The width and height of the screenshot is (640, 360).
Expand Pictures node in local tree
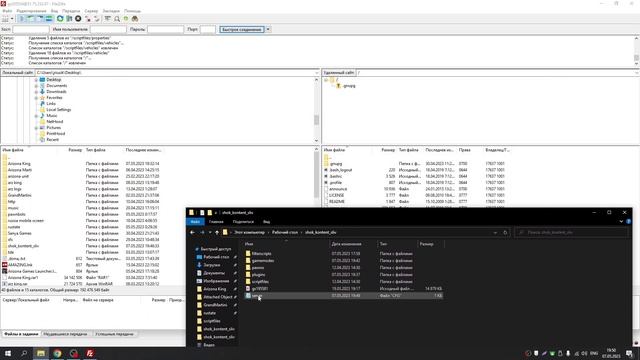coord(36,128)
